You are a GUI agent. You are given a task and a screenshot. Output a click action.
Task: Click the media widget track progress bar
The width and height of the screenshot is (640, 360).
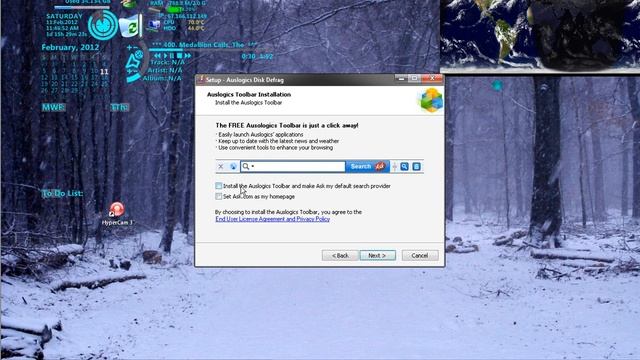tap(208, 50)
